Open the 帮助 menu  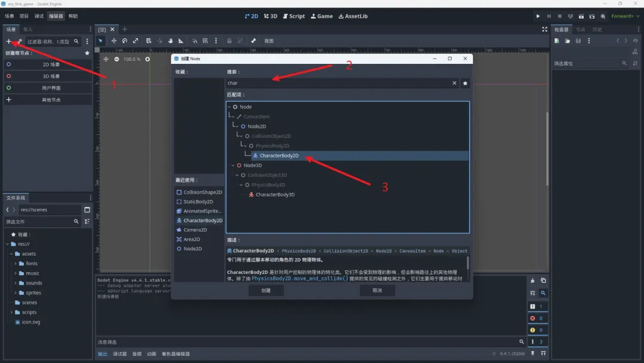[73, 16]
